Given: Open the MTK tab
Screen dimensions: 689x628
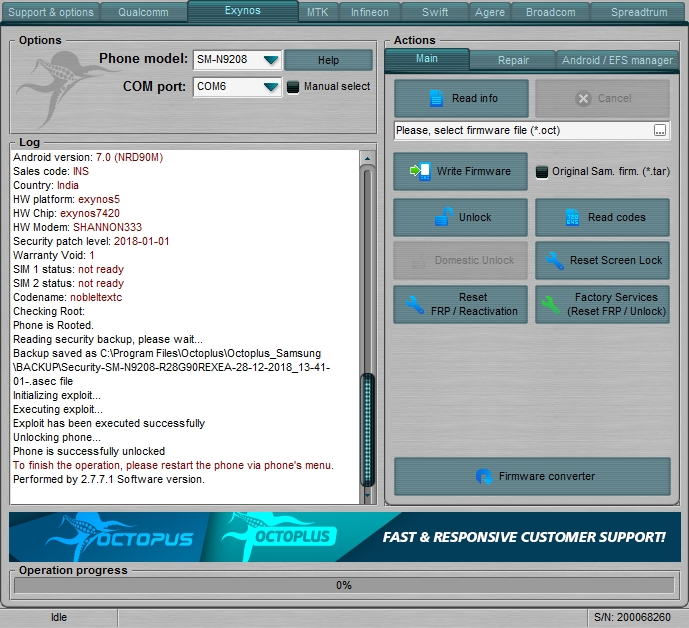Looking at the screenshot, I should 317,12.
